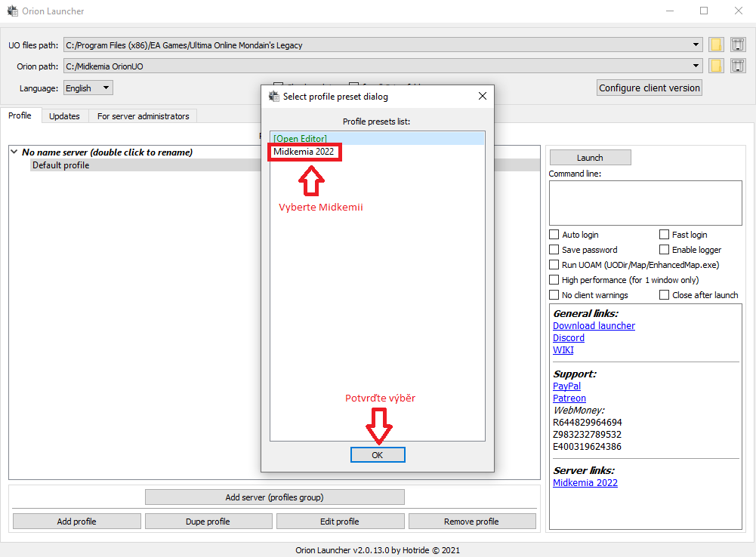Image resolution: width=756 pixels, height=557 pixels.
Task: Click the WebMoney number E400319624386
Action: click(x=587, y=447)
